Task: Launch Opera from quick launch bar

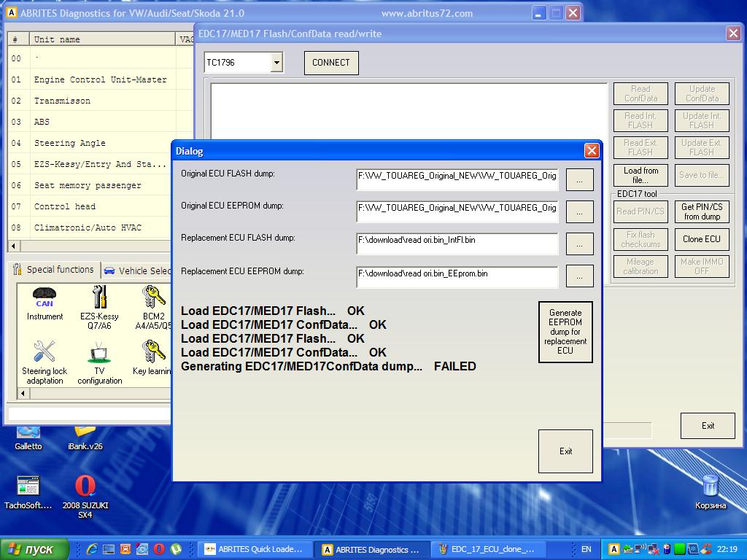Action: tap(159, 549)
